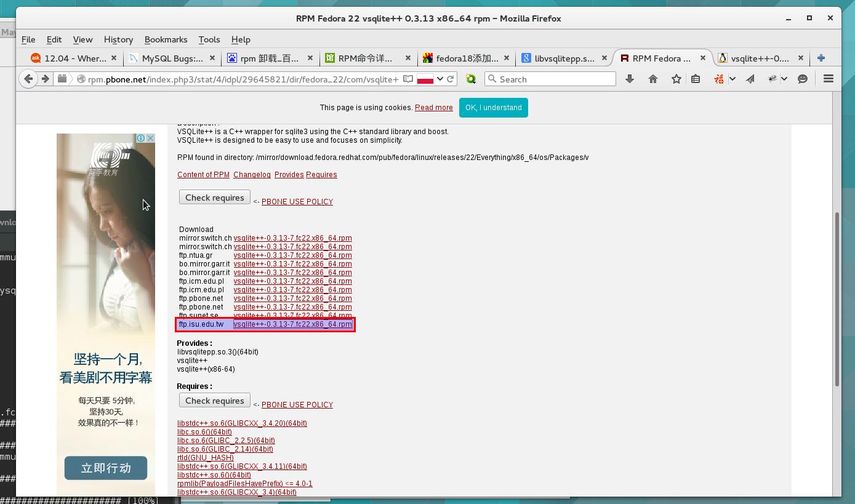Open the Bookmarks menu

point(166,39)
